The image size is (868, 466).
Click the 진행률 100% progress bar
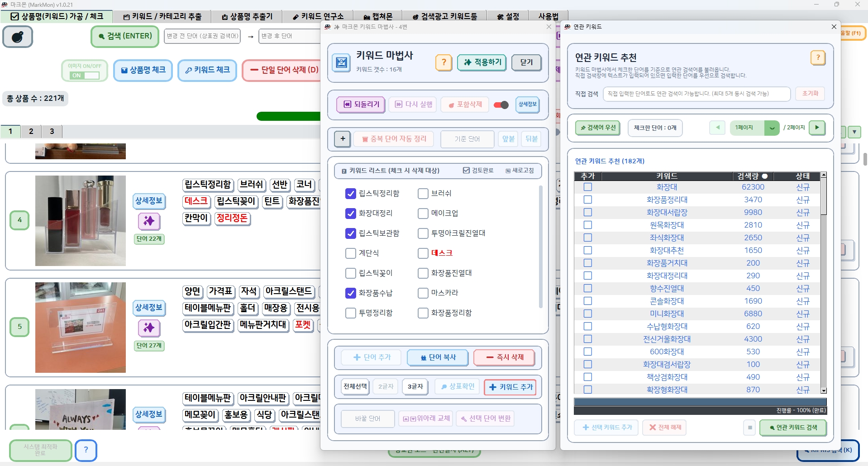click(x=700, y=402)
